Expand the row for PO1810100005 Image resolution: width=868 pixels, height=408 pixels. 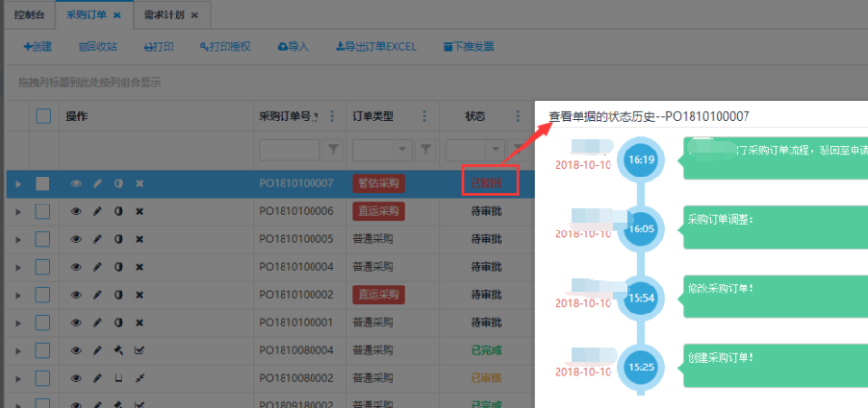[17, 239]
